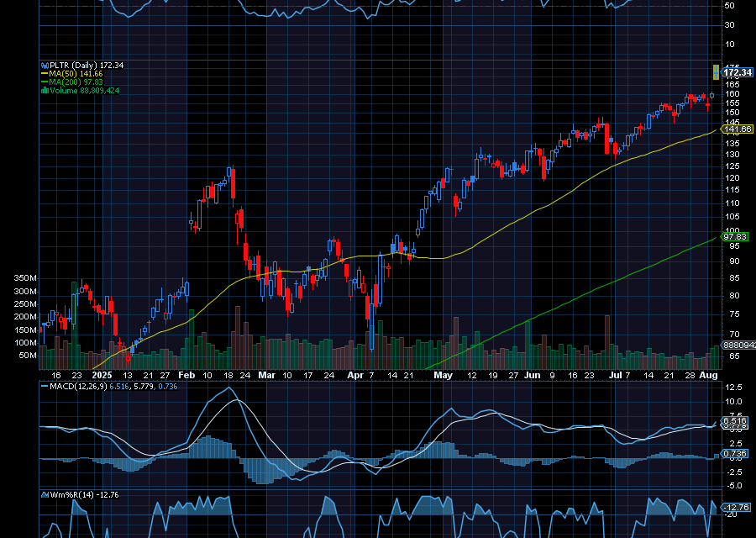Click the -12.76 tag on Williams %R axis
This screenshot has height=538, width=756.
click(737, 507)
